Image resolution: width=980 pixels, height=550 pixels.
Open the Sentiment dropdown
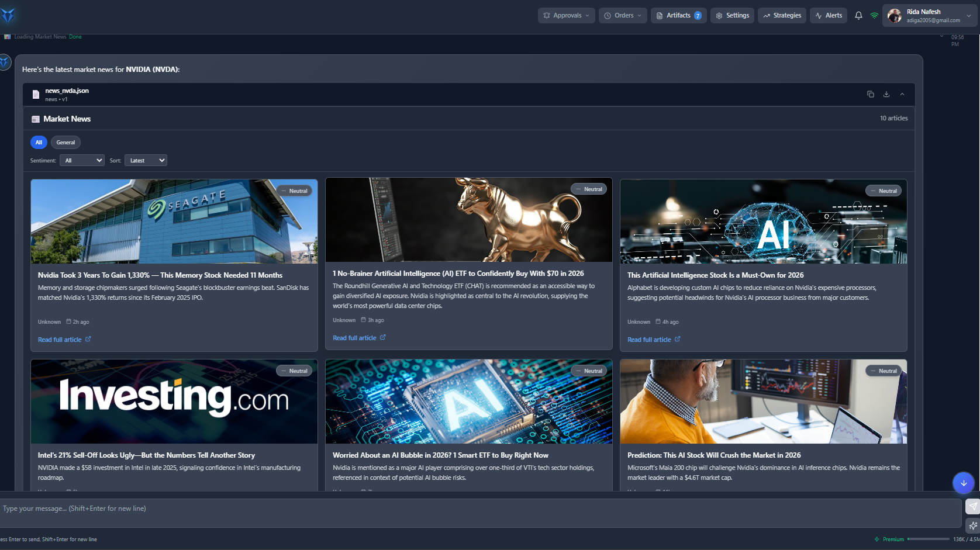[x=82, y=160]
